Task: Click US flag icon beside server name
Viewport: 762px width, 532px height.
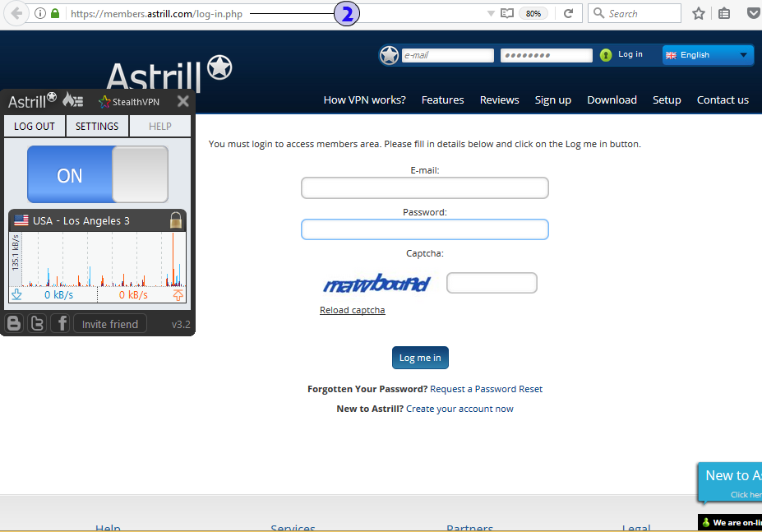Action: (x=21, y=220)
